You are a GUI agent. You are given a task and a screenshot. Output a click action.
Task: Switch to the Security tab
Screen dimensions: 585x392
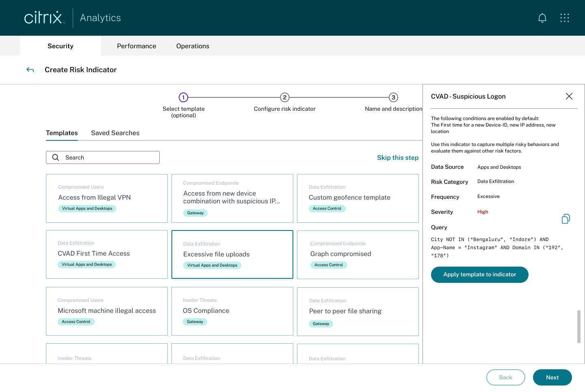pyautogui.click(x=61, y=46)
